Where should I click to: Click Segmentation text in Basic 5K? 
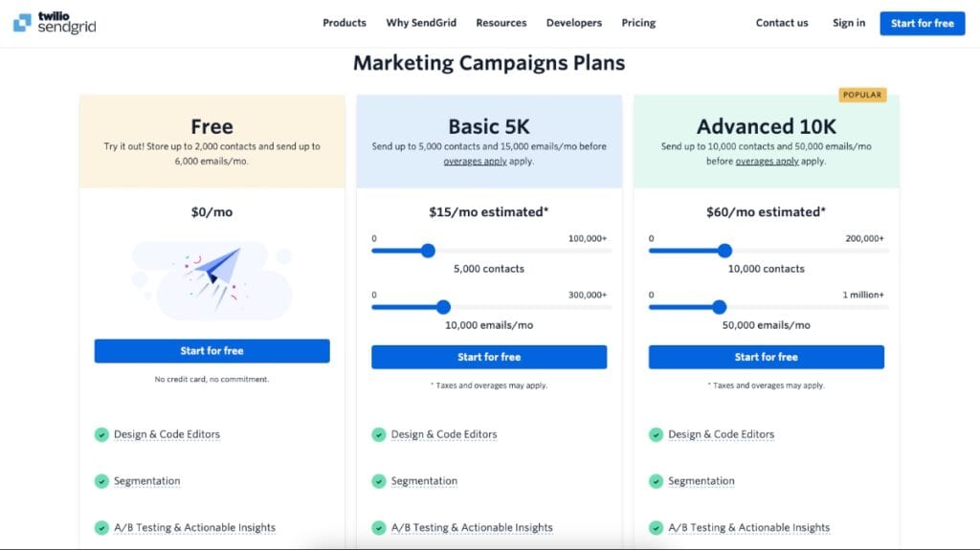tap(424, 481)
